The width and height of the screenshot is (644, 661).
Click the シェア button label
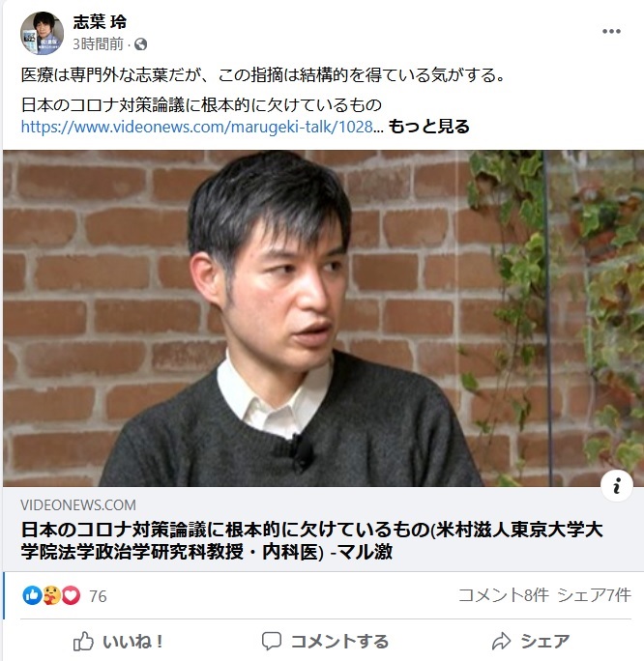tap(545, 641)
